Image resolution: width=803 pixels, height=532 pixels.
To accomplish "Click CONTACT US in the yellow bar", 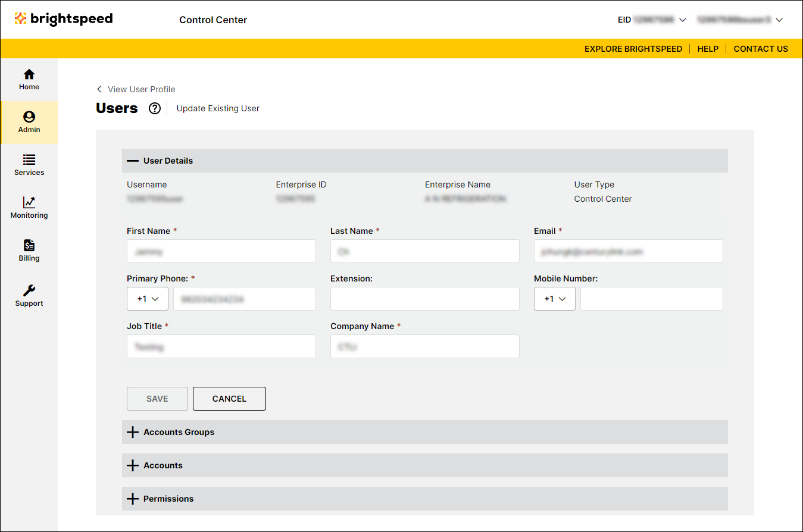I will click(x=761, y=49).
